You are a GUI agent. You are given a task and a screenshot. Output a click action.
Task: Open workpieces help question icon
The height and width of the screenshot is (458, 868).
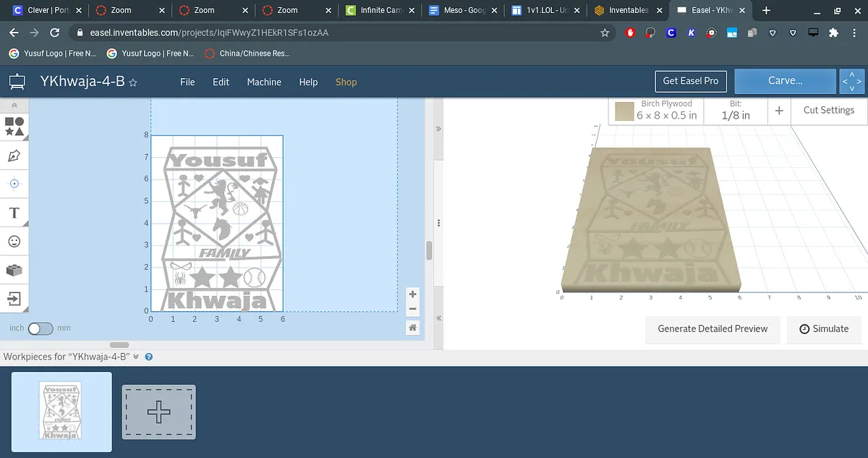149,357
